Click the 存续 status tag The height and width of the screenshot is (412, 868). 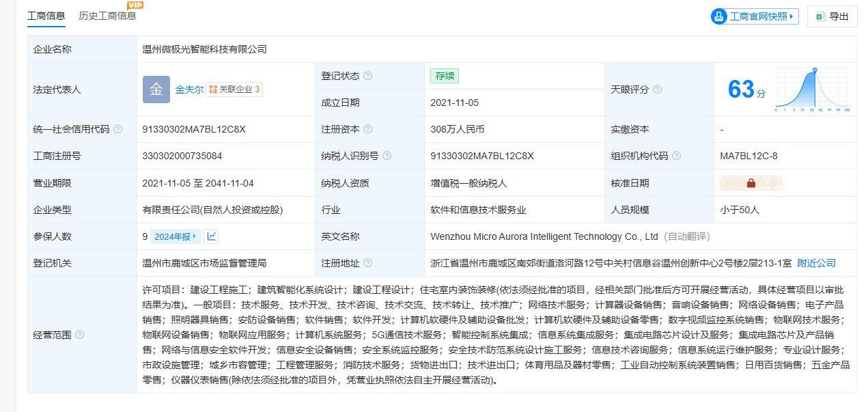[445, 76]
